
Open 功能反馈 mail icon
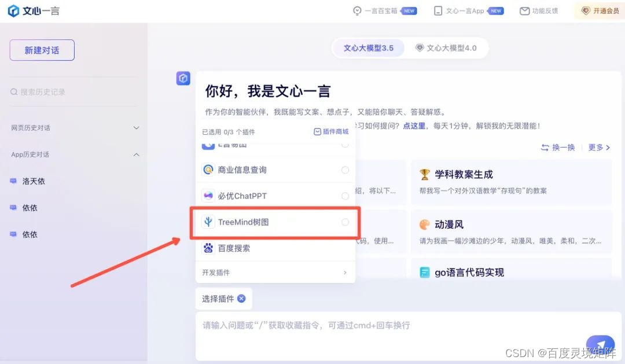(x=524, y=11)
